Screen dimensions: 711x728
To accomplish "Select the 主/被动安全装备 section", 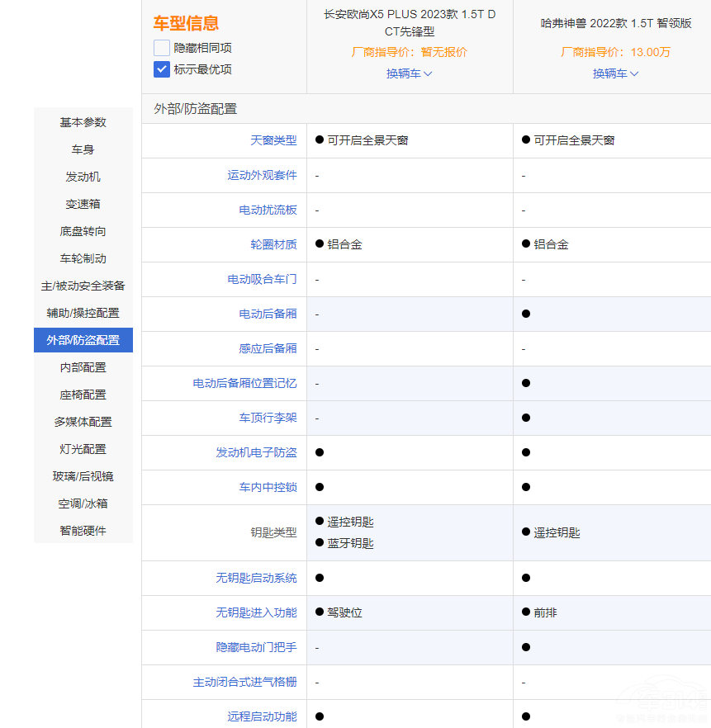I will pos(83,286).
